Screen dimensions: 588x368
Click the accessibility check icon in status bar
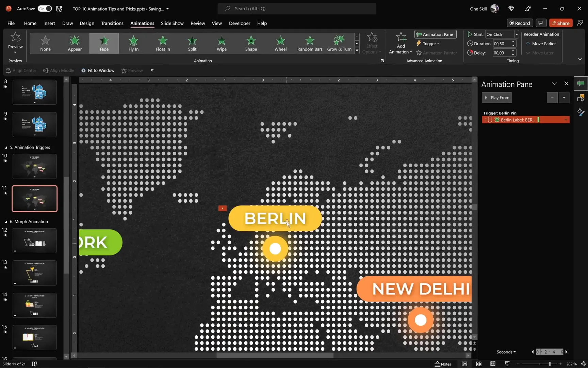pos(34,364)
